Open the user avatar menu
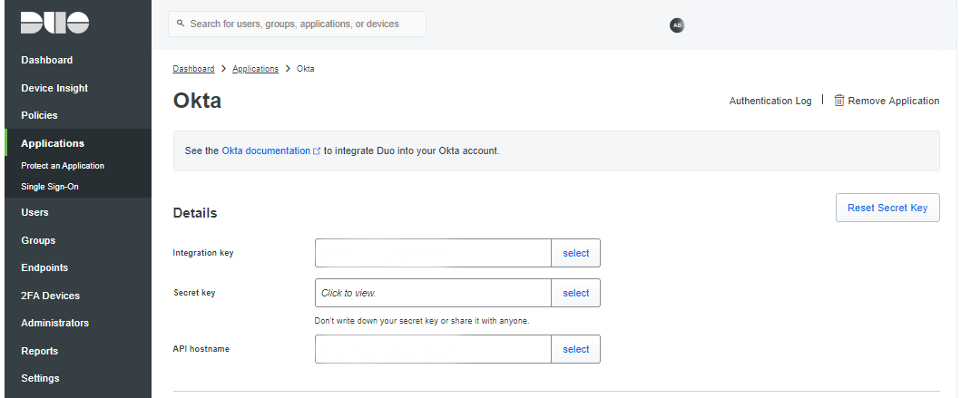The image size is (980, 398). click(676, 25)
